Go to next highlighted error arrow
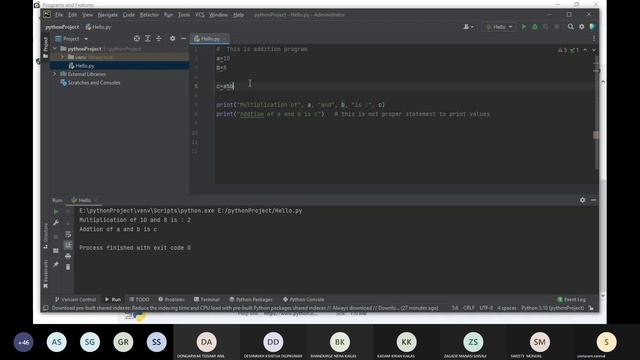This screenshot has height=360, width=640. (x=594, y=50)
